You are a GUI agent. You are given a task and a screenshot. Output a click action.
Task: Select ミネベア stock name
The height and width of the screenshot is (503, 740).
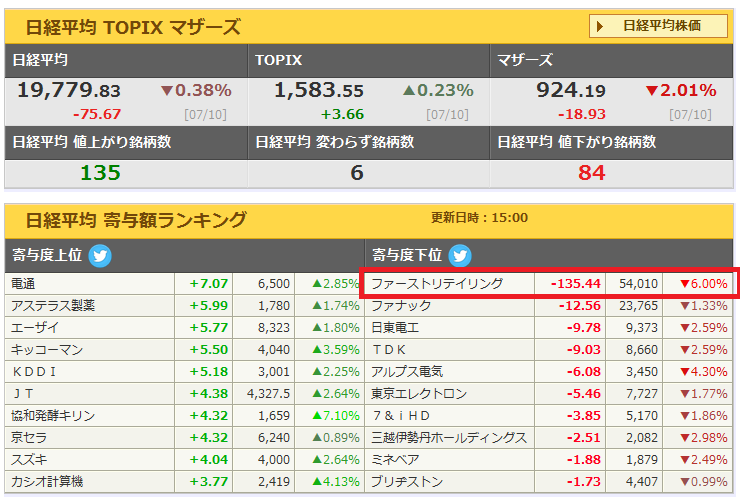point(395,460)
